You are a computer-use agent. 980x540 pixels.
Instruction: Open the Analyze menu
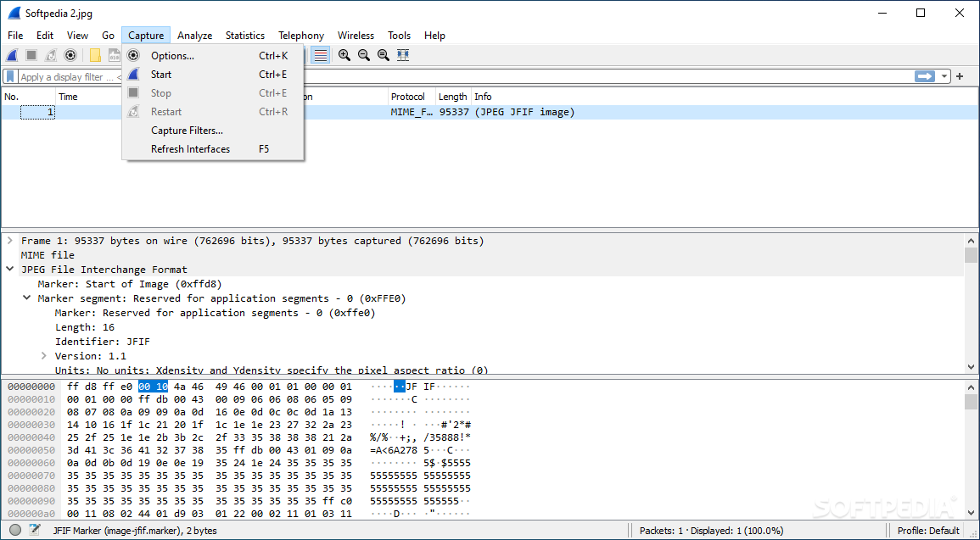[195, 36]
